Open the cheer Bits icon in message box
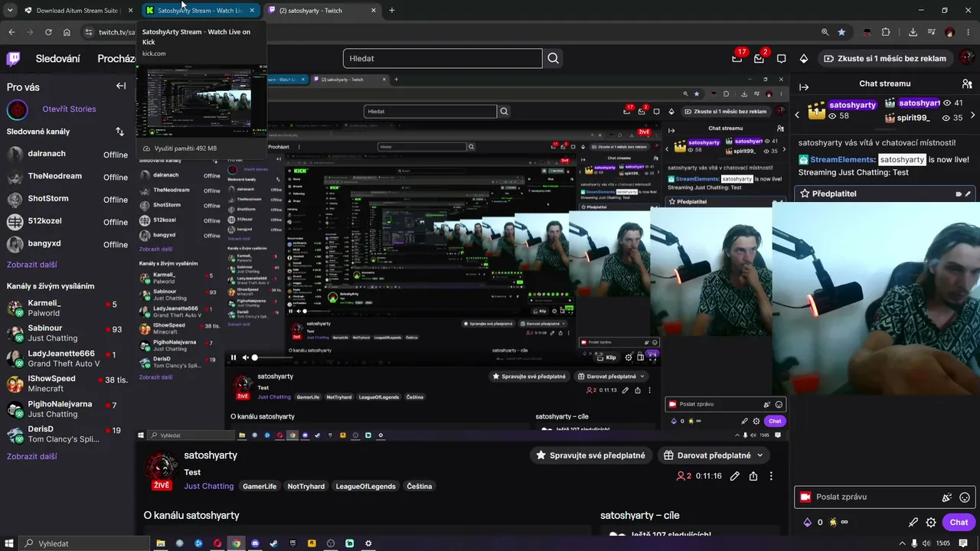 [947, 497]
